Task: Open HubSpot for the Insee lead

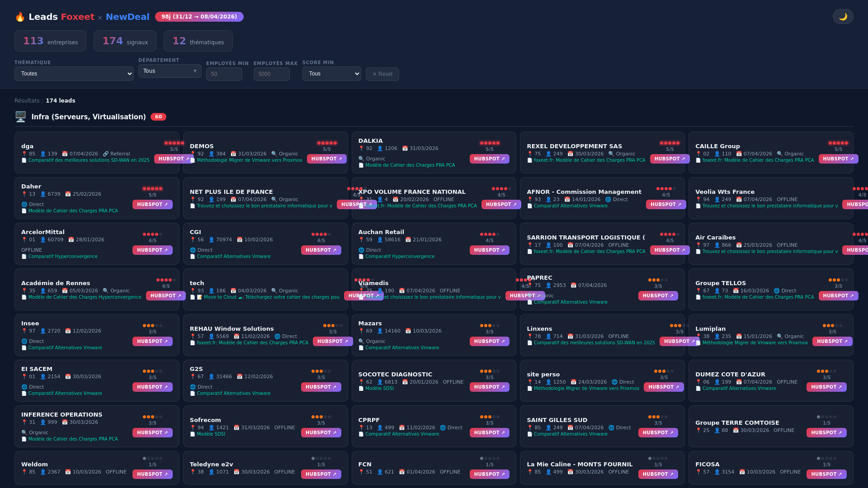Action: coord(152,342)
